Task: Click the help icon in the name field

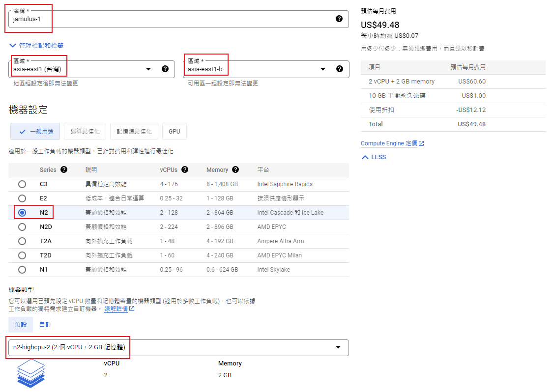Action: pyautogui.click(x=339, y=19)
